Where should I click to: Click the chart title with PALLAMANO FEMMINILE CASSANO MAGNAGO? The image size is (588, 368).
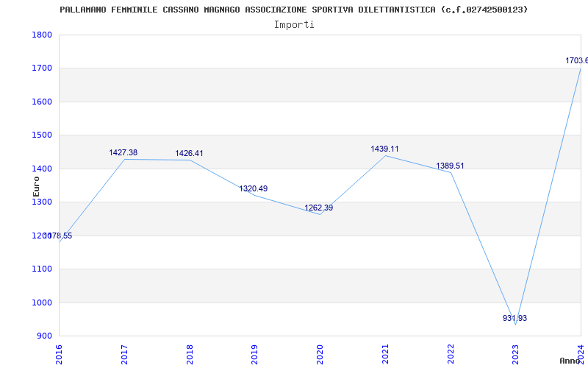coord(293,10)
